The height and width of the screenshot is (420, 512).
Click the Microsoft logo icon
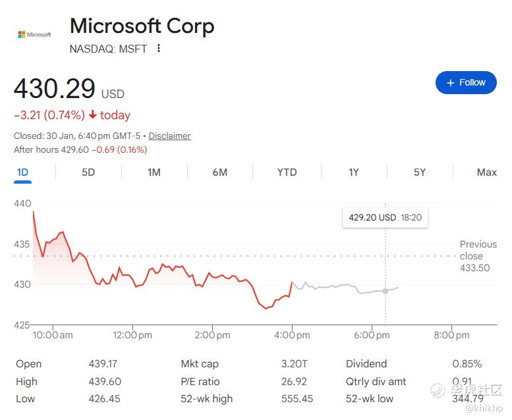pos(34,34)
